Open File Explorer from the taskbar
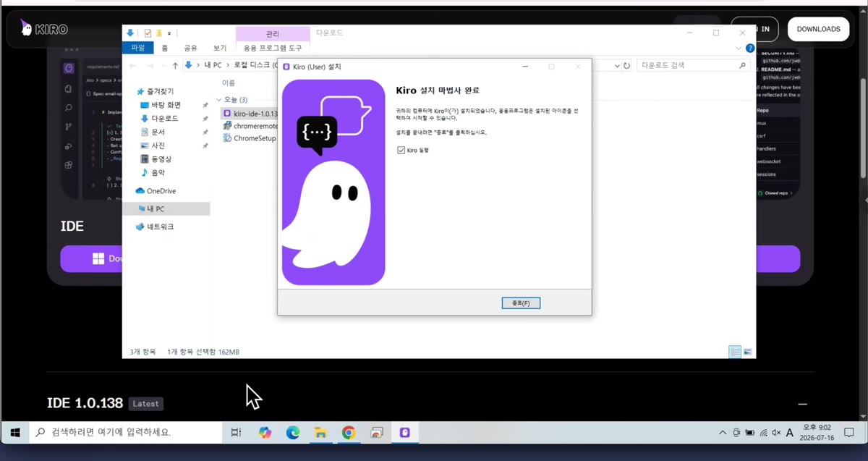Image resolution: width=868 pixels, height=461 pixels. [x=320, y=433]
